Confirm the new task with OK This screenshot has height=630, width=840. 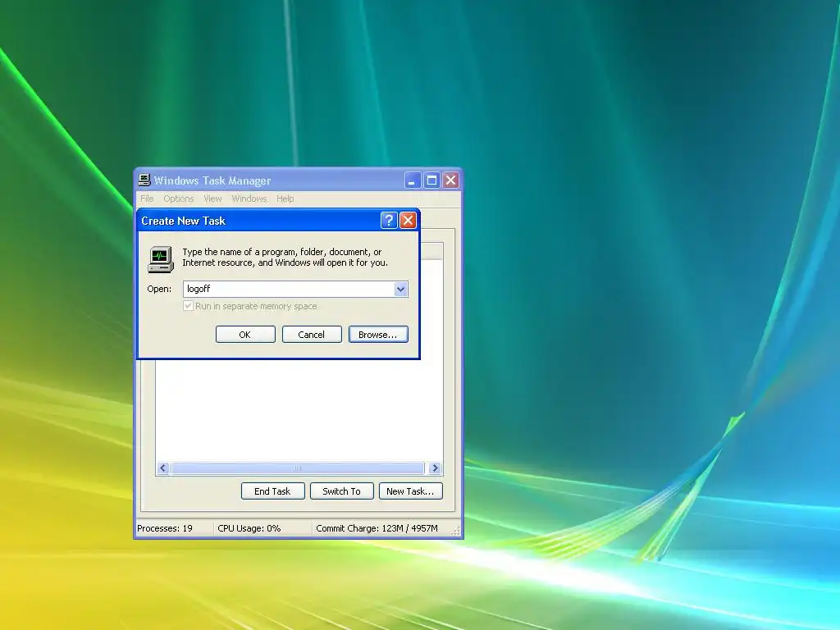tap(245, 335)
